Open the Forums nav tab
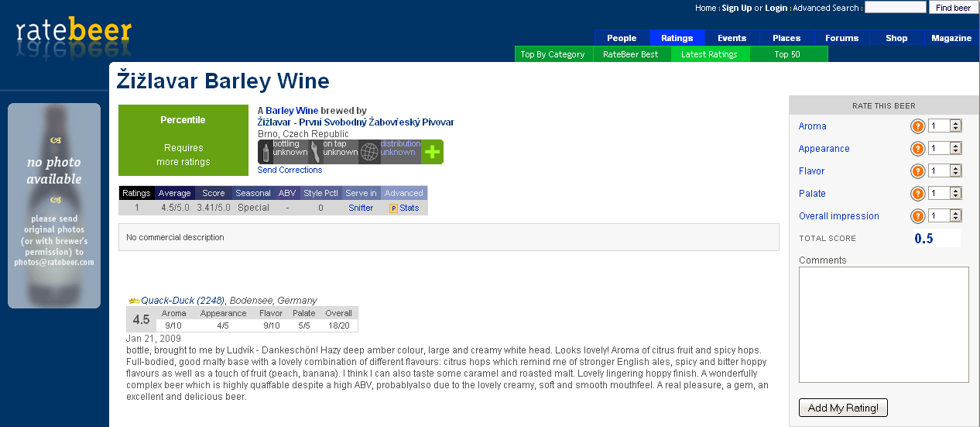 841,38
